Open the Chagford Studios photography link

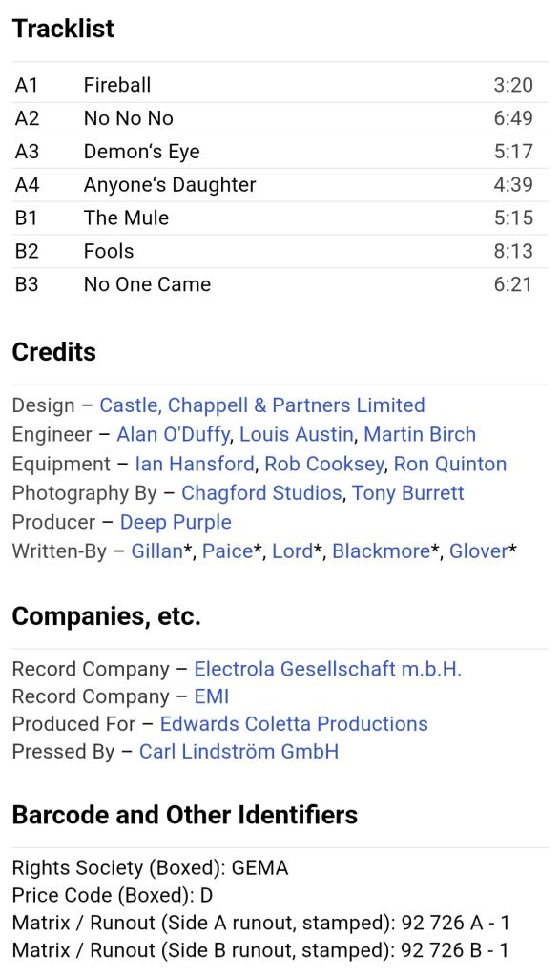tap(261, 493)
